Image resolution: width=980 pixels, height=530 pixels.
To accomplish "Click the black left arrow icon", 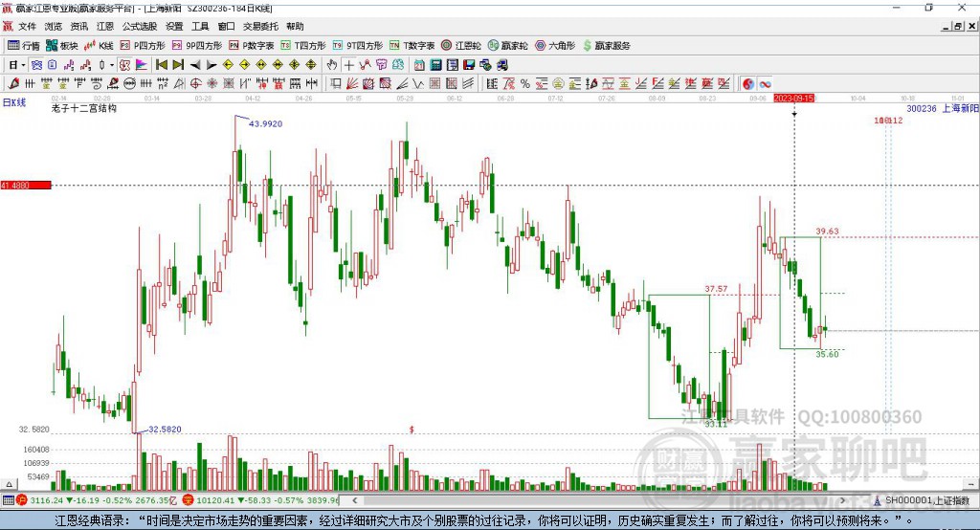I will pyautogui.click(x=195, y=65).
